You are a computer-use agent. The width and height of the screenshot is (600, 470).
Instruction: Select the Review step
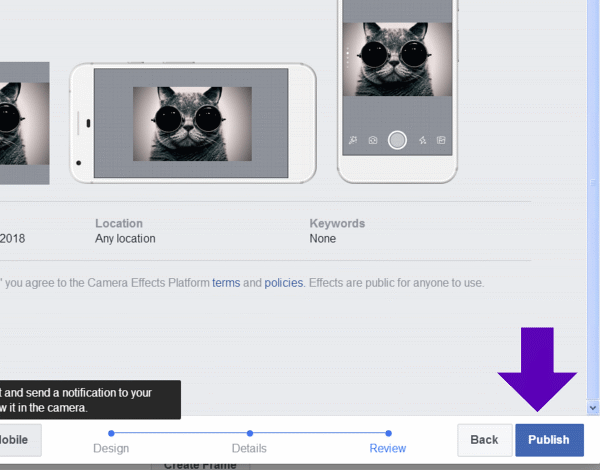click(388, 449)
